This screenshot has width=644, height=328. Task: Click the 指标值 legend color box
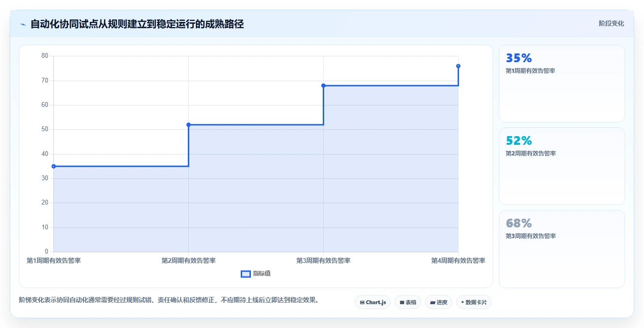[246, 274]
